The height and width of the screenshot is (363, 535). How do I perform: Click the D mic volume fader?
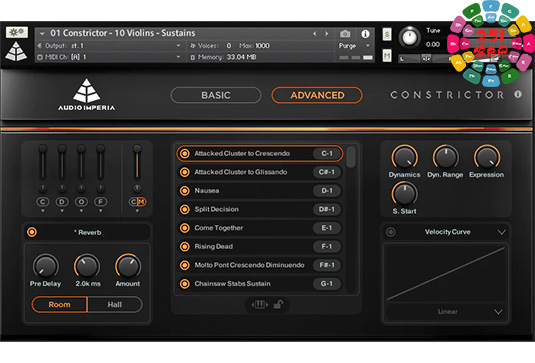(62, 162)
